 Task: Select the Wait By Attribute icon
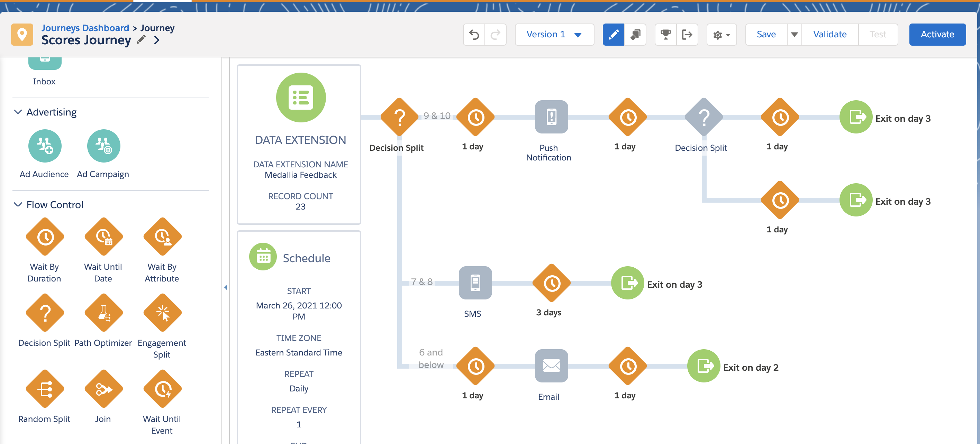click(162, 236)
